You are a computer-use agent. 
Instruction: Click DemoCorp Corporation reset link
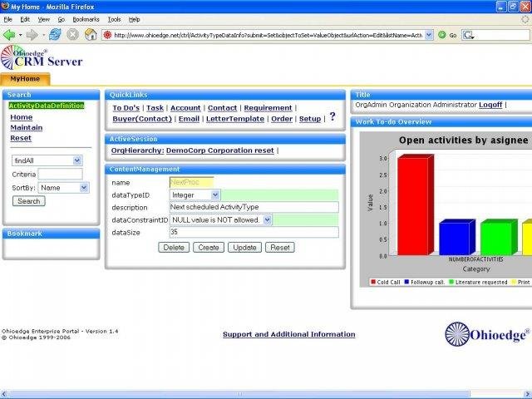[219, 150]
